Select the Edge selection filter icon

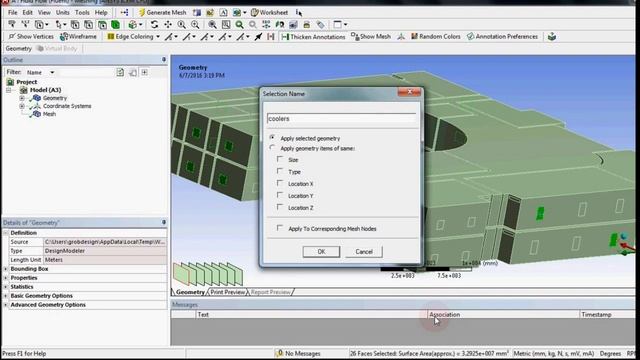tap(88, 25)
